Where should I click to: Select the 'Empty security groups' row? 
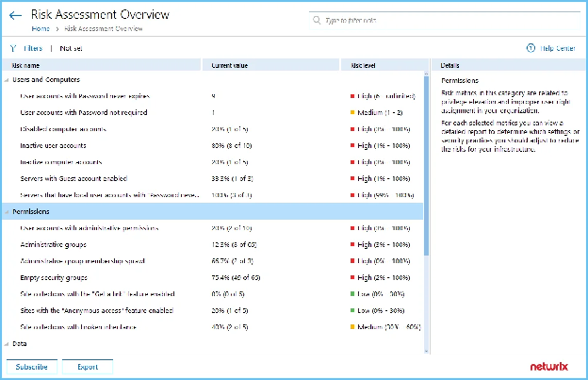coord(213,277)
